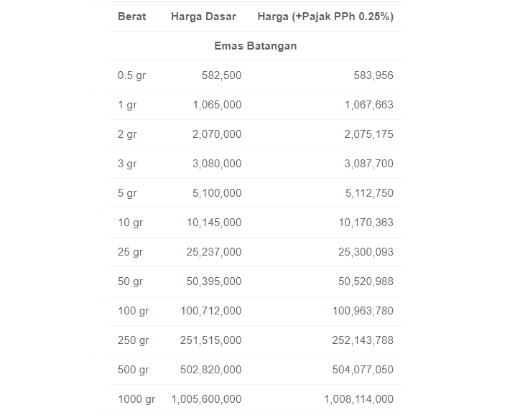520x420 pixels.
Task: Click base price 2,070,000
Action: [x=217, y=134]
